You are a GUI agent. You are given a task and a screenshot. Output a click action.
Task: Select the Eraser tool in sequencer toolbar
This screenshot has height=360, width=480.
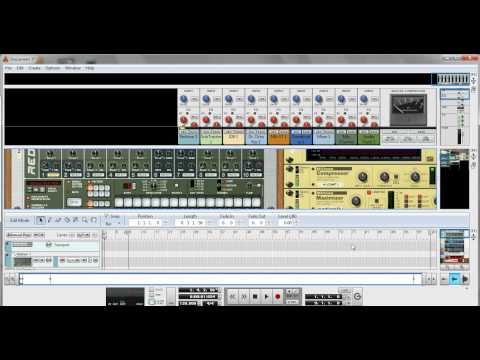[x=58, y=220]
